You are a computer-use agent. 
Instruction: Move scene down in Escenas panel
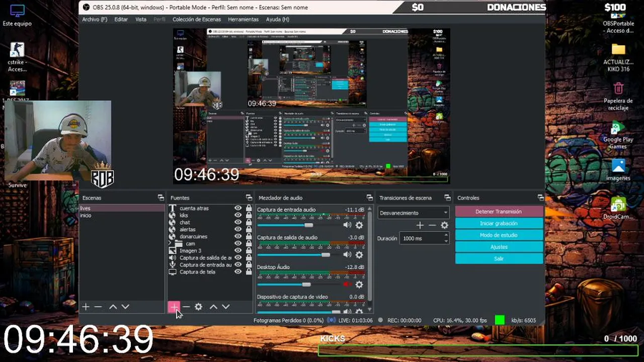pyautogui.click(x=125, y=307)
